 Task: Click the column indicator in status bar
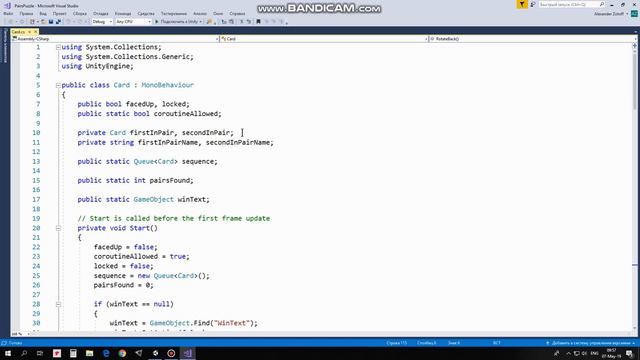pyautogui.click(x=427, y=343)
